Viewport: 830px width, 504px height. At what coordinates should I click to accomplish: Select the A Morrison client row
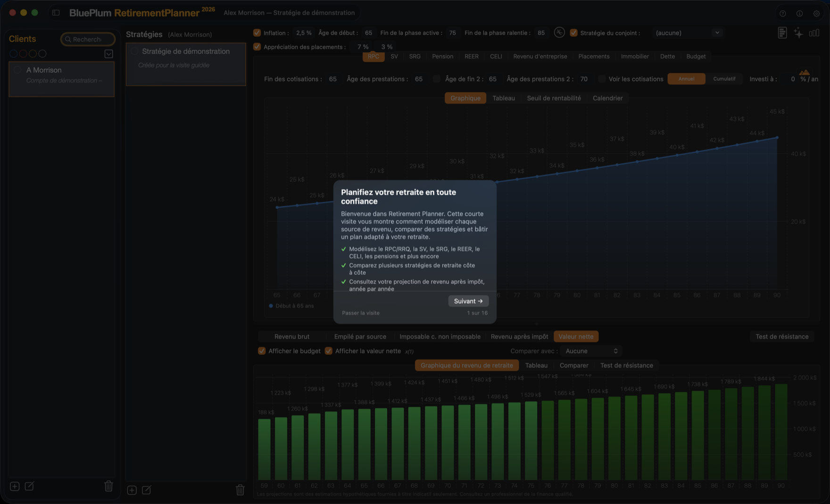[x=62, y=79]
